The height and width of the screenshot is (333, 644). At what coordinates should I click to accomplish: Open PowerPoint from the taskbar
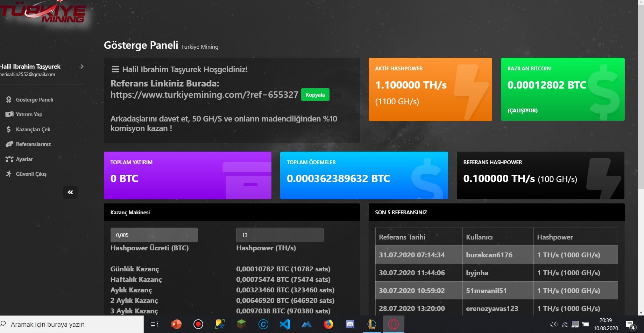coord(176,324)
